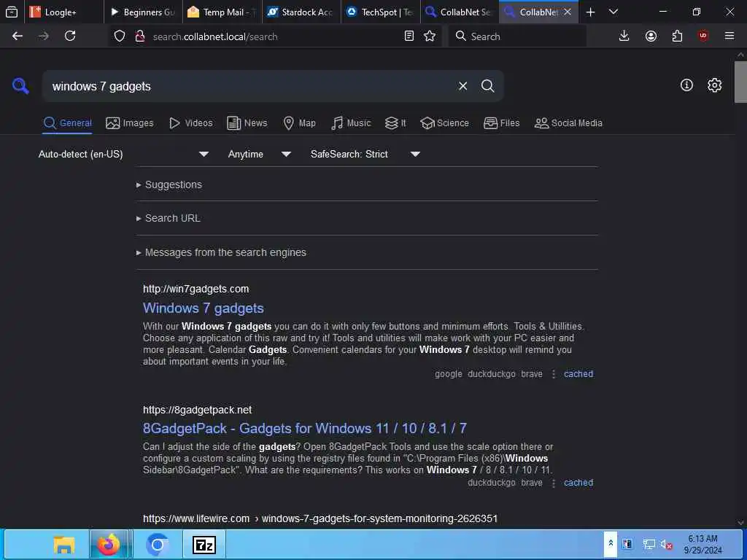
Task: Switch to the Temp Mail tab
Action: pos(222,12)
